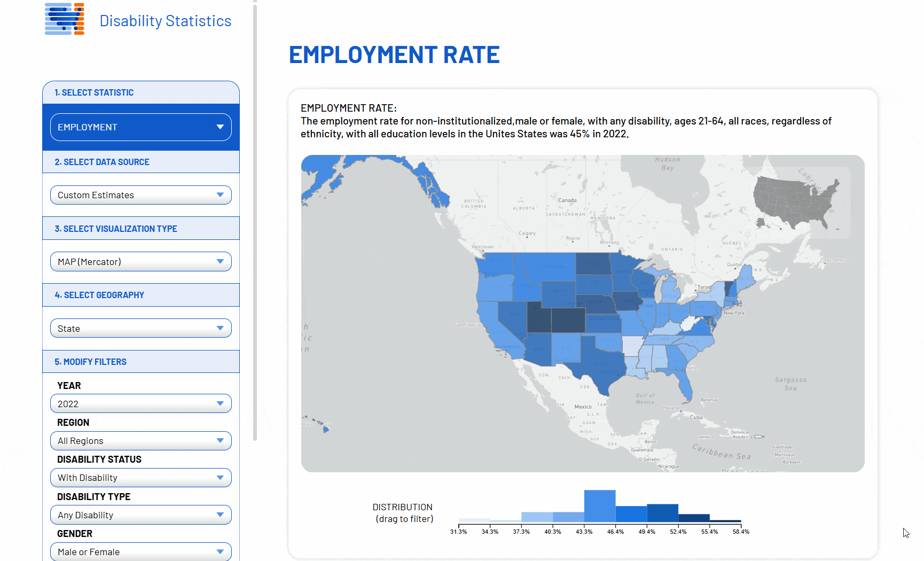
Task: Click the tallest histogram bar in distribution
Action: point(599,505)
